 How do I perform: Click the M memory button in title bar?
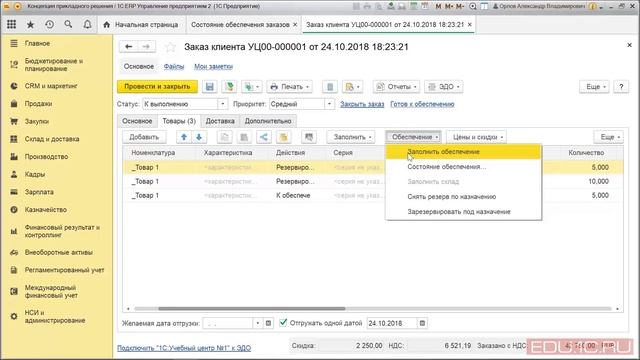tap(438, 7)
